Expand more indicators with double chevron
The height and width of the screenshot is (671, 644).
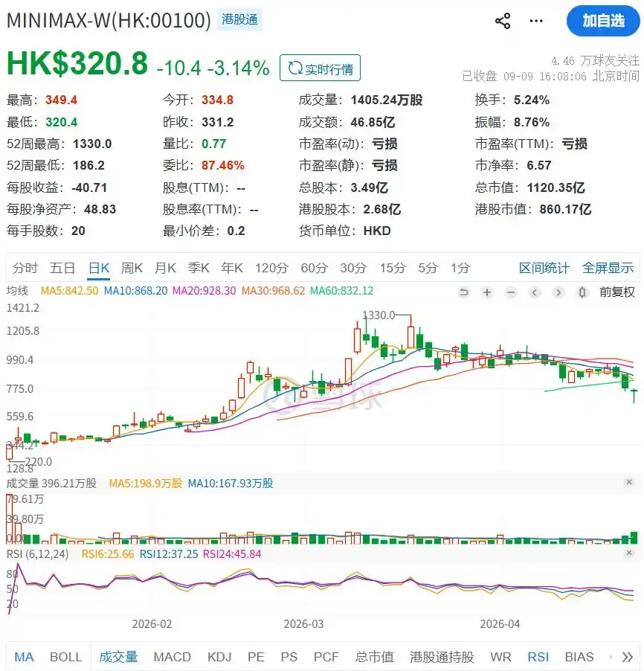point(628,657)
